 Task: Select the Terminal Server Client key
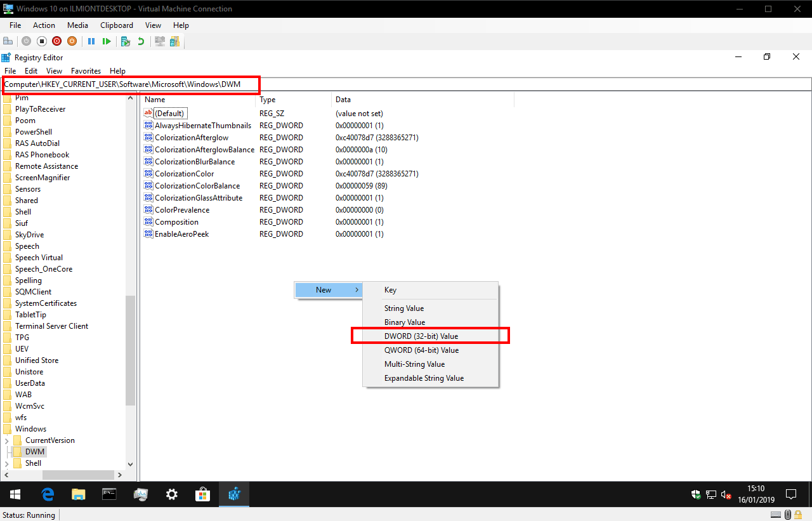coord(51,326)
